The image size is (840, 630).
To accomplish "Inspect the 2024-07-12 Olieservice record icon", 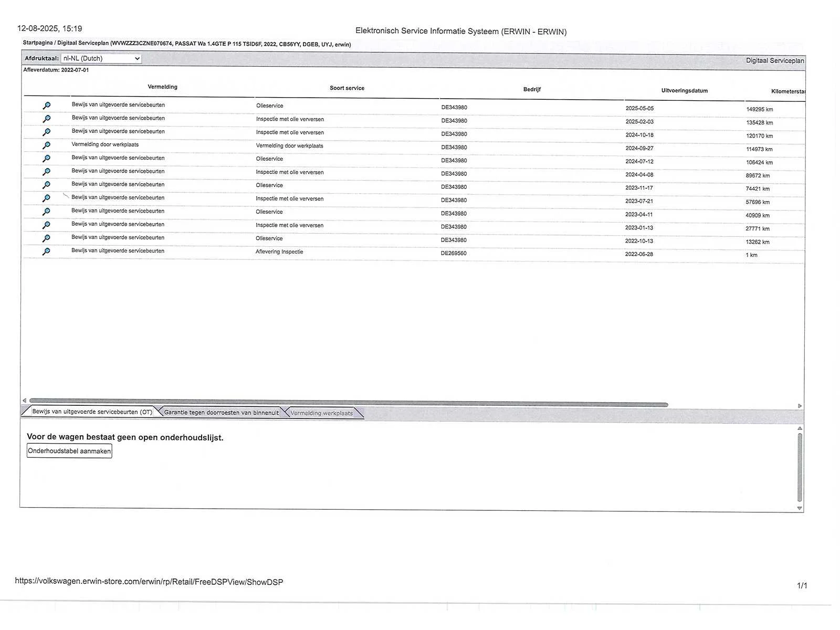I will click(46, 159).
